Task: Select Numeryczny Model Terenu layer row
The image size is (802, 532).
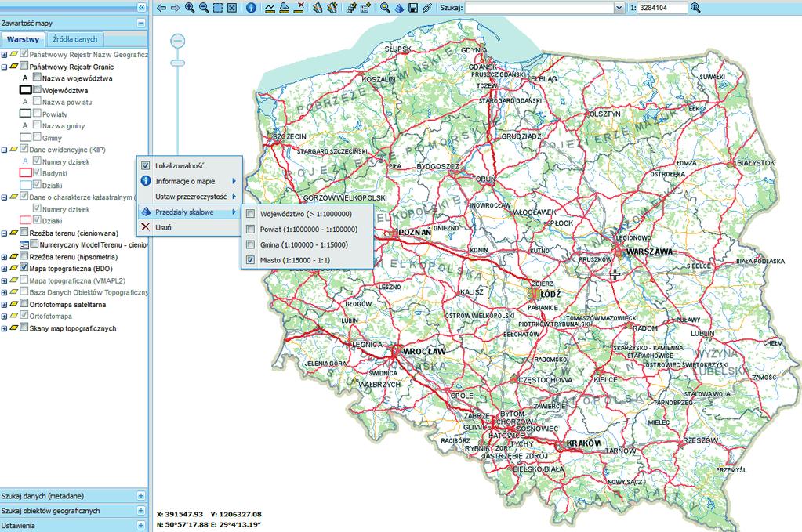Action: [83, 244]
